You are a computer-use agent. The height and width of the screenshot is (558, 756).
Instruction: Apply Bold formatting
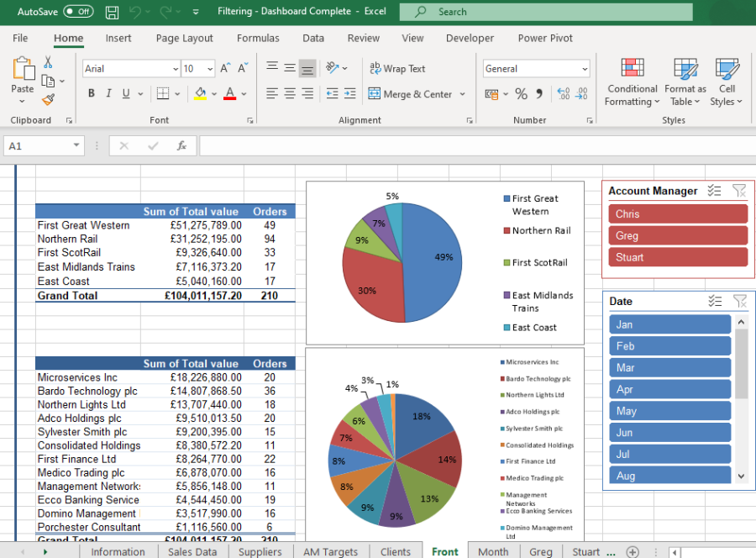click(91, 93)
